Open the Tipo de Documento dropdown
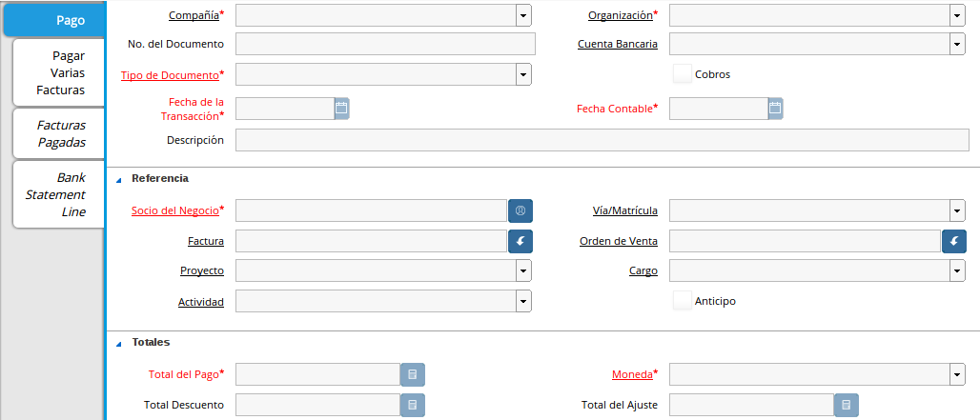Screen dimensions: 980x420 pos(523,74)
